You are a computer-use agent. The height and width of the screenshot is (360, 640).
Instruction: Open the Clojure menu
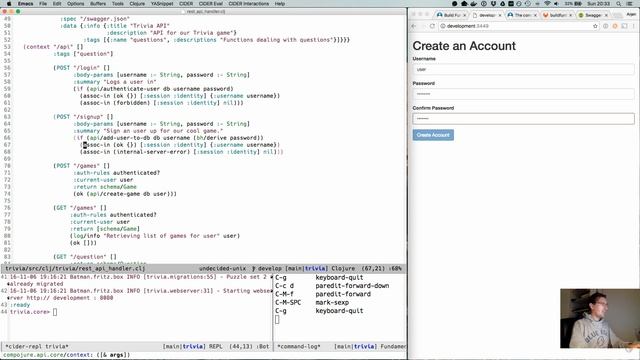pos(137,4)
